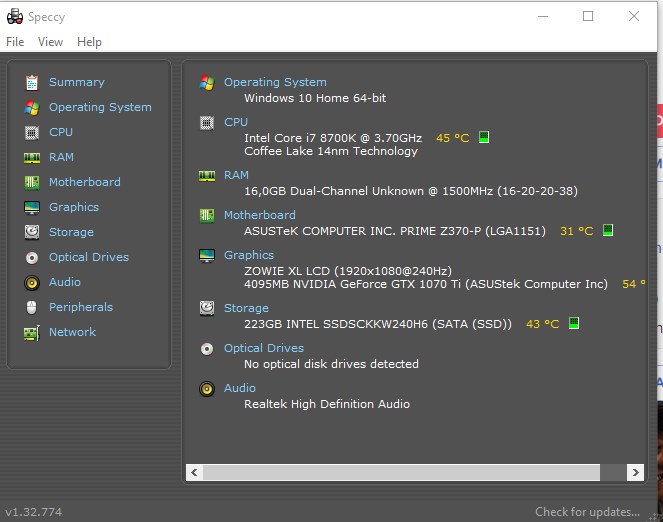
Task: Click ZOWIE XL LCD monitor text
Action: click(348, 271)
